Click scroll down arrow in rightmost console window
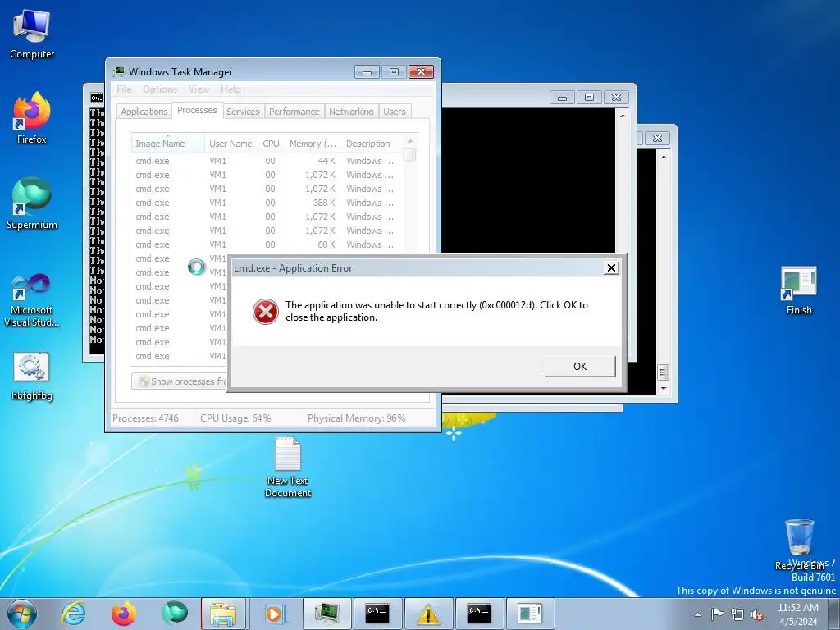 (x=664, y=390)
